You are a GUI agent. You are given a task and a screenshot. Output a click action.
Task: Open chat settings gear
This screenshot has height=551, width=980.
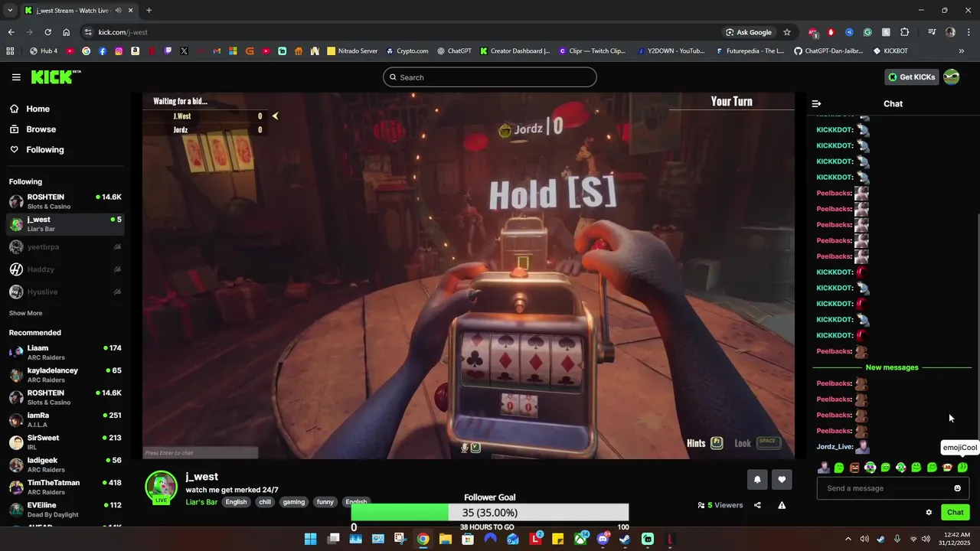pos(929,513)
